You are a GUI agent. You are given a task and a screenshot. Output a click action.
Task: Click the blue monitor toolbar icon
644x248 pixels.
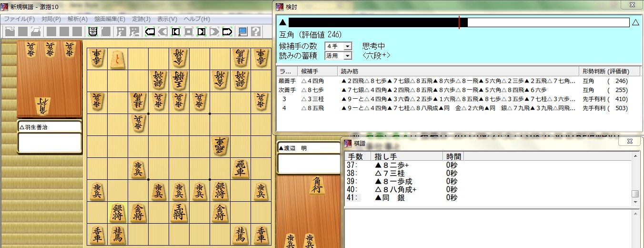coord(243,32)
